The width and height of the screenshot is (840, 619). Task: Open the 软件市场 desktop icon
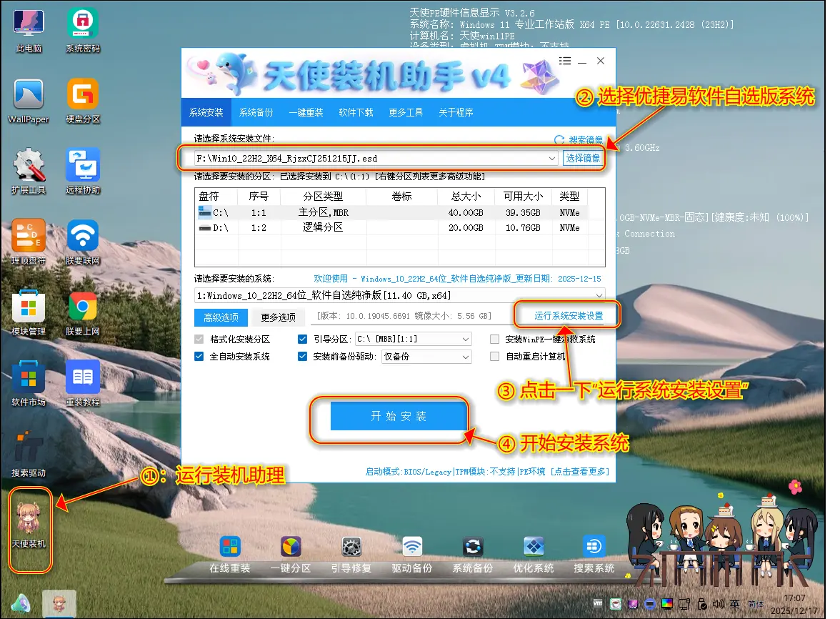29,385
